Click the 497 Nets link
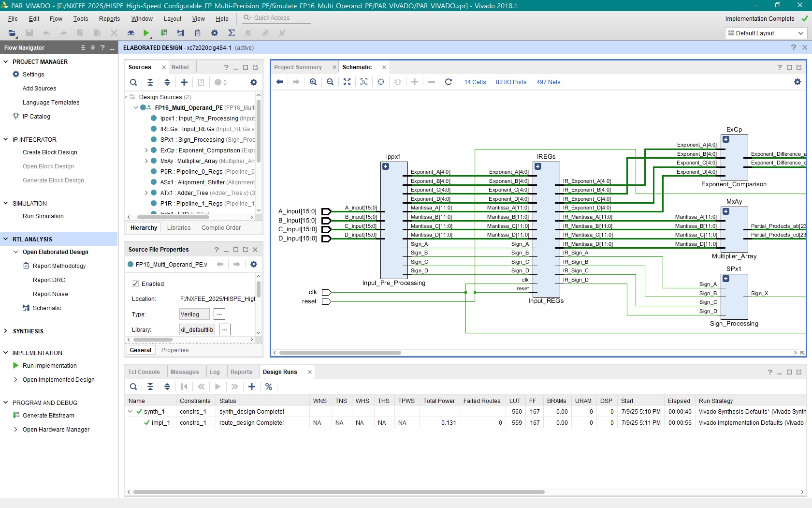This screenshot has width=812, height=508. click(x=548, y=82)
